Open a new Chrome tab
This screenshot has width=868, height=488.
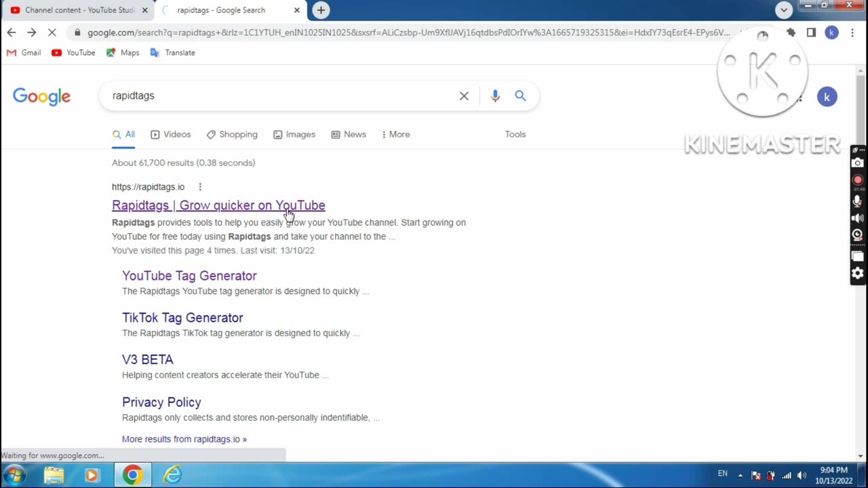pyautogui.click(x=321, y=10)
